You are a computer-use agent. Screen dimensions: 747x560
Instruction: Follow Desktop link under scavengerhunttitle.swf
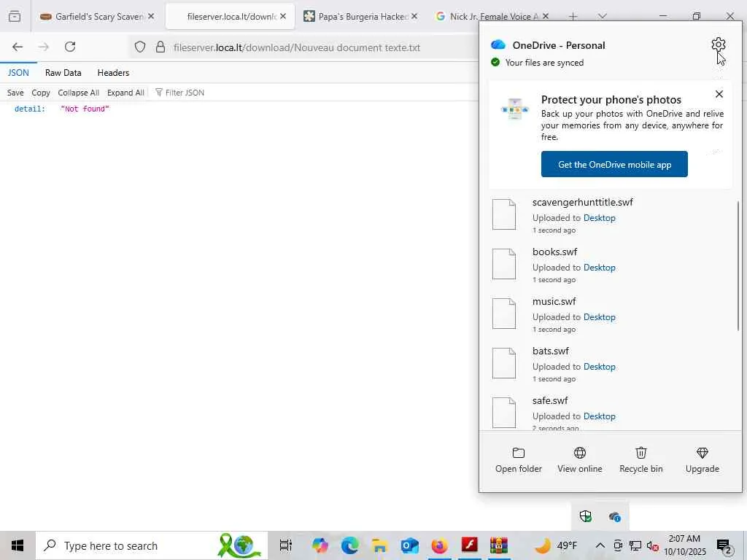(x=600, y=217)
